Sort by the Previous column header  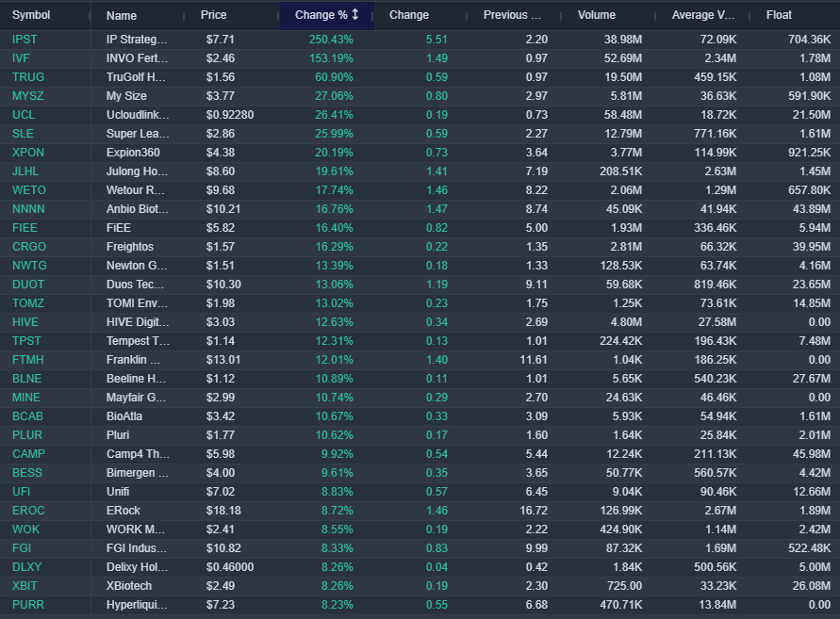click(512, 15)
